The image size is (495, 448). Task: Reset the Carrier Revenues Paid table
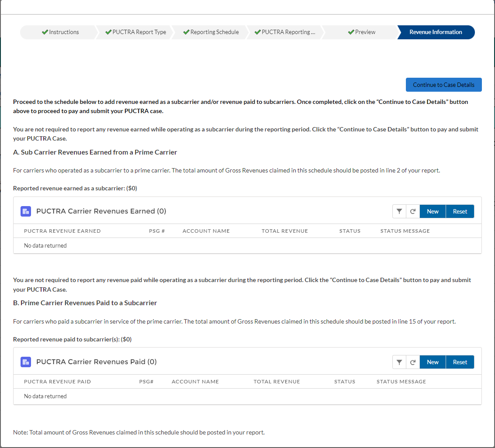point(460,362)
